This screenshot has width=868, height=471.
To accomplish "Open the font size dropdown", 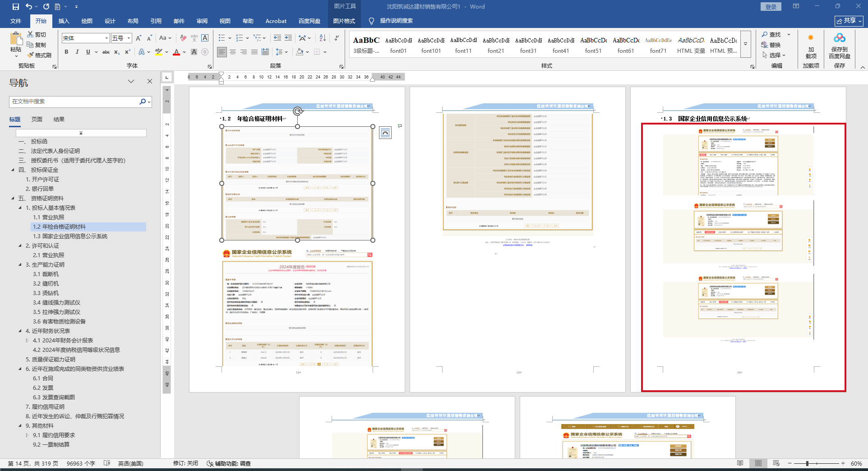I will [x=129, y=38].
